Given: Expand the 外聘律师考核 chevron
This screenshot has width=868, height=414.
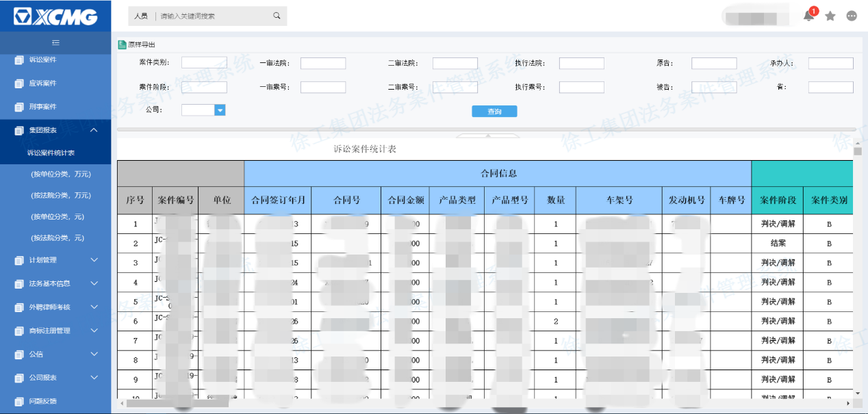Looking at the screenshot, I should click(x=94, y=307).
